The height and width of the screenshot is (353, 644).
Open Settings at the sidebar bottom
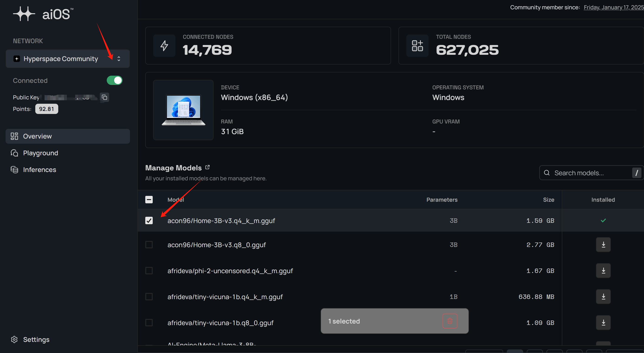coord(36,340)
